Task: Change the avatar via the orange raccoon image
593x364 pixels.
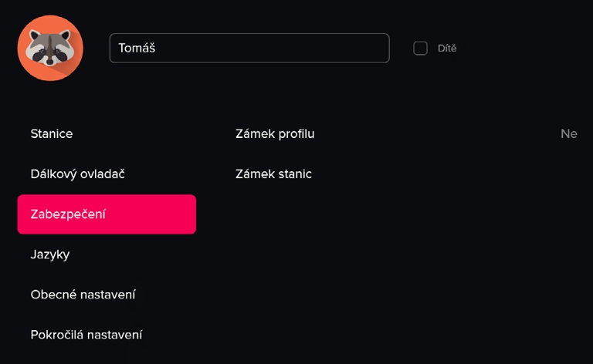Action: (49, 48)
